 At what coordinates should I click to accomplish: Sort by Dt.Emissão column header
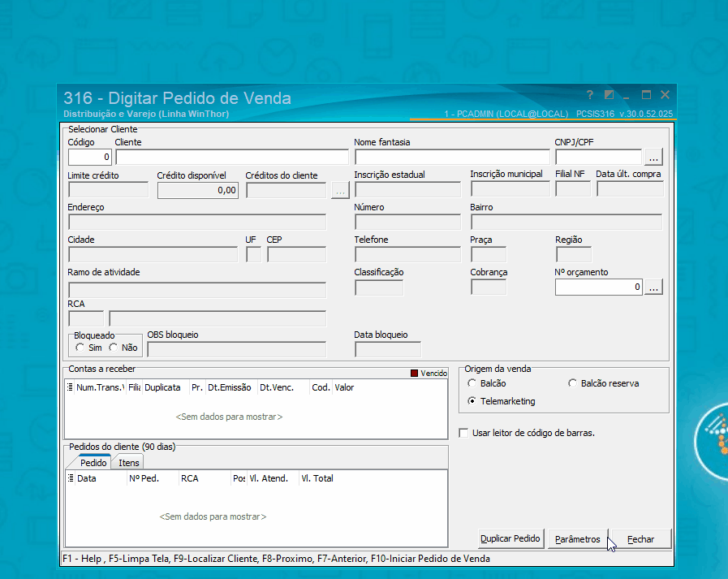tap(230, 387)
